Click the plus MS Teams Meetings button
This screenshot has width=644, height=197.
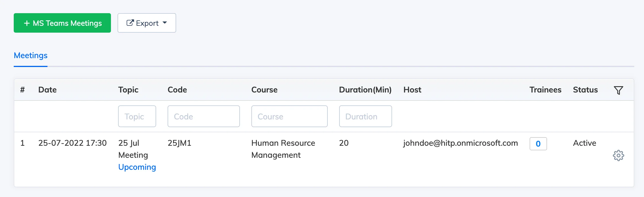click(x=62, y=23)
